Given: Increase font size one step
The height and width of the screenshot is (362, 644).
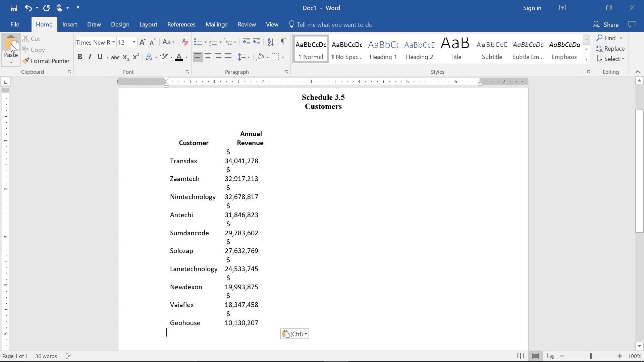Looking at the screenshot, I should tap(142, 42).
